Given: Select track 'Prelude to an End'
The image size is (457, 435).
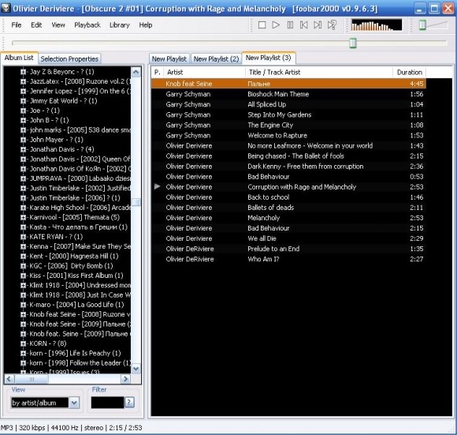Looking at the screenshot, I should click(289, 249).
